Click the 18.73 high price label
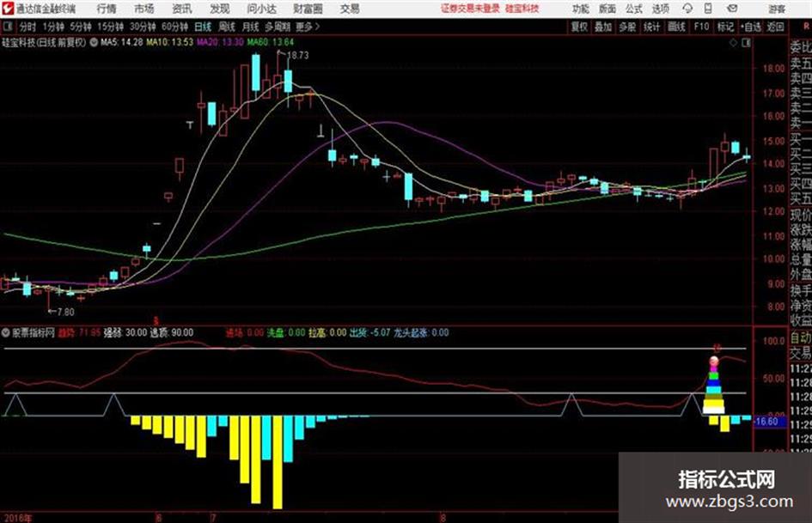812x523 pixels. point(298,56)
